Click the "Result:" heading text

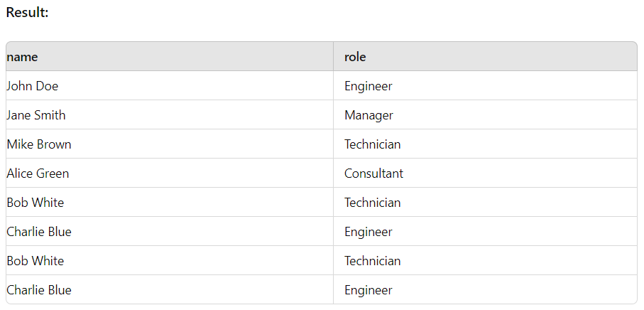click(x=28, y=13)
